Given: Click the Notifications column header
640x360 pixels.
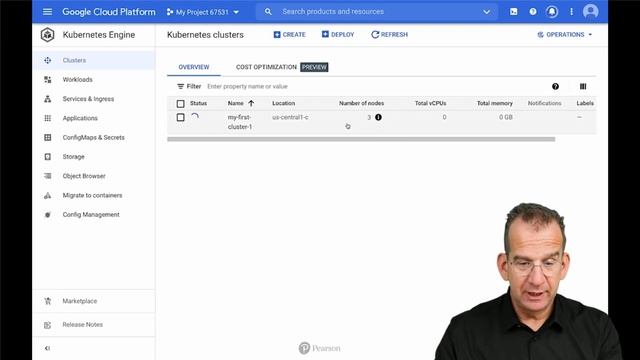Looking at the screenshot, I should [544, 104].
